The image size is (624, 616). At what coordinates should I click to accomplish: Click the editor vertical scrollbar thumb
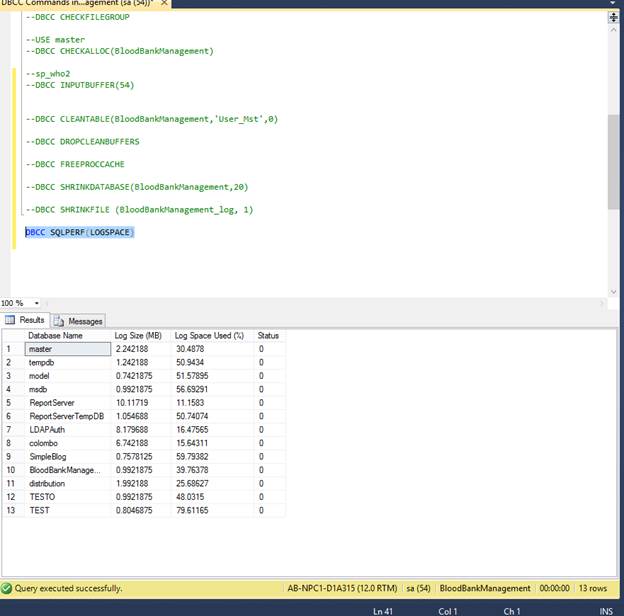pyautogui.click(x=613, y=161)
